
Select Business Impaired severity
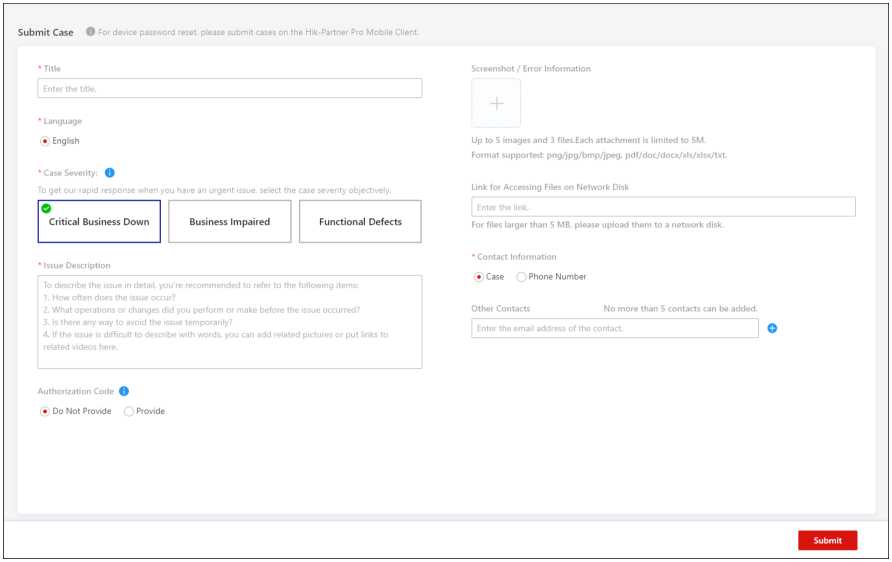tap(229, 222)
